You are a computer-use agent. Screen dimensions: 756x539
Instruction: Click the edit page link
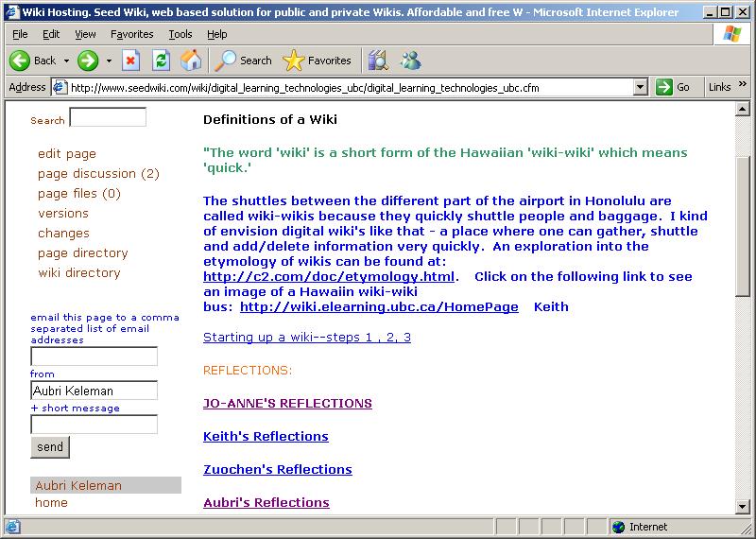click(67, 154)
